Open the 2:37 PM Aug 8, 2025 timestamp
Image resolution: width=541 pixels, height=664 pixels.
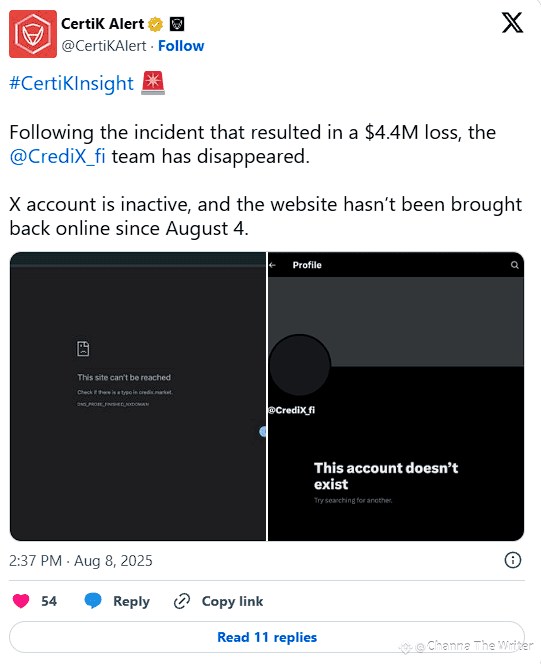(x=80, y=561)
